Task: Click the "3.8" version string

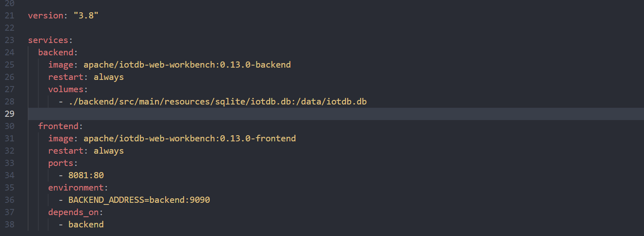Action: point(86,16)
